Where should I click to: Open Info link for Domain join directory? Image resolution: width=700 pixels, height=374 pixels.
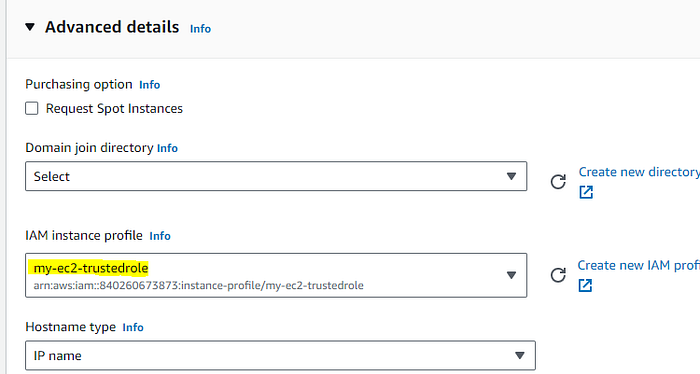pos(167,148)
